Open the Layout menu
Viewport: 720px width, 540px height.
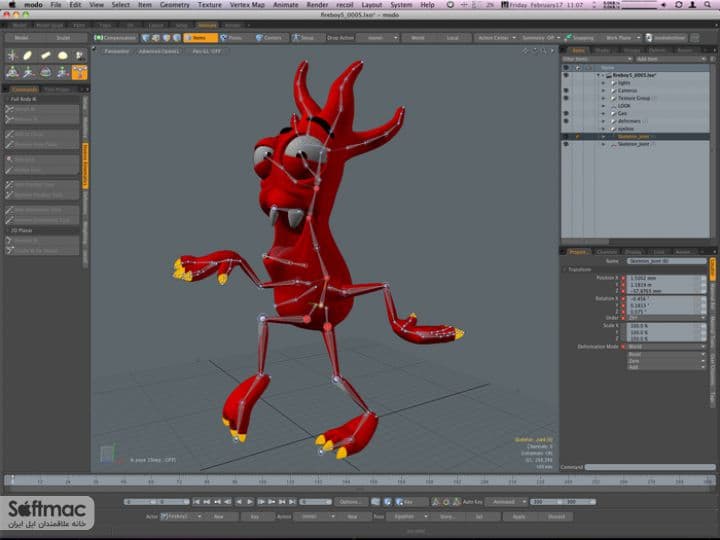pyautogui.click(x=371, y=5)
